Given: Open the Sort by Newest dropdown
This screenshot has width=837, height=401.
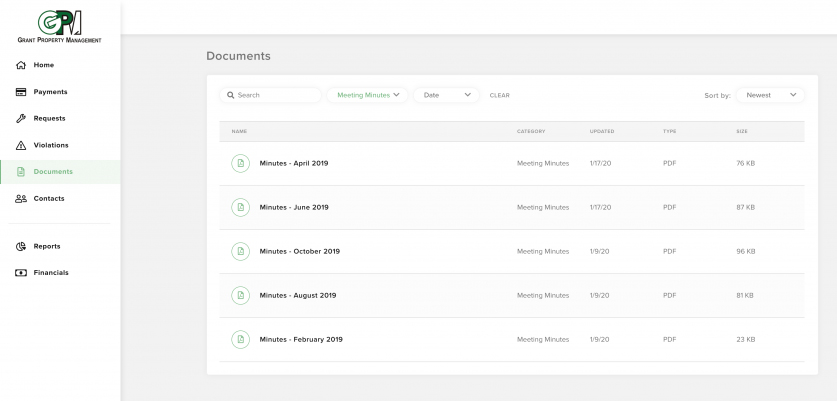Looking at the screenshot, I should [770, 95].
